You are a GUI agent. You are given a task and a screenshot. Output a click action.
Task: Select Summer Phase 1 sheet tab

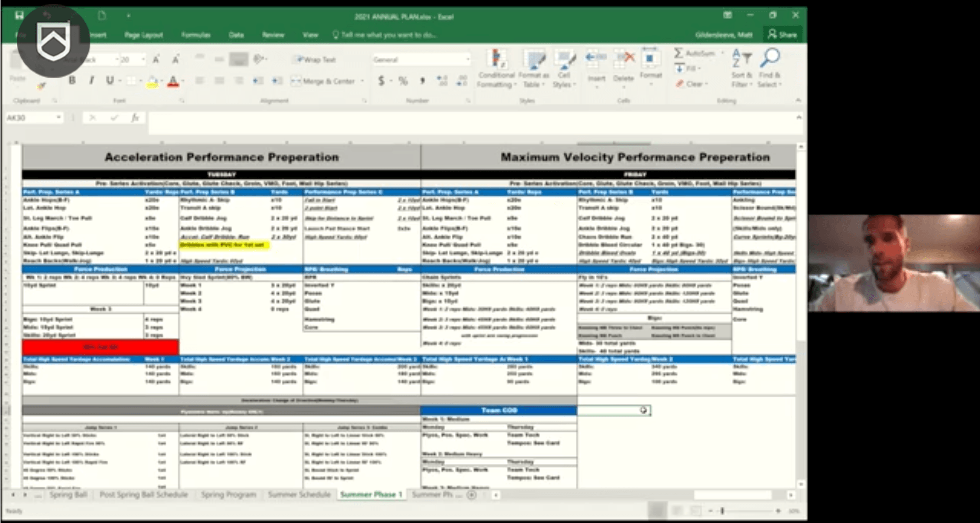tap(371, 494)
